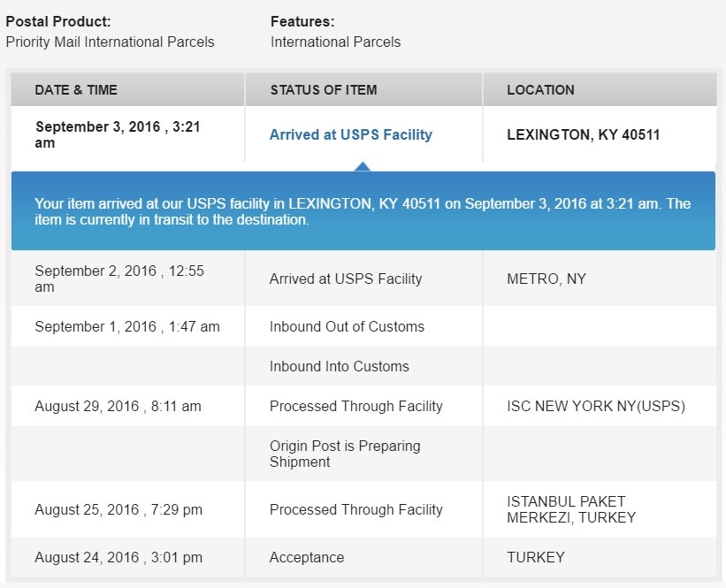Select ISTANBUL PAKET MERKEZI, TURKEY location

pos(571,509)
